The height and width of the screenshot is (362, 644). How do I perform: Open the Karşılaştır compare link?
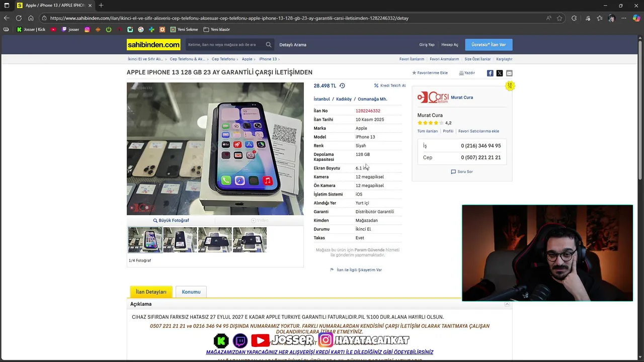pos(504,59)
